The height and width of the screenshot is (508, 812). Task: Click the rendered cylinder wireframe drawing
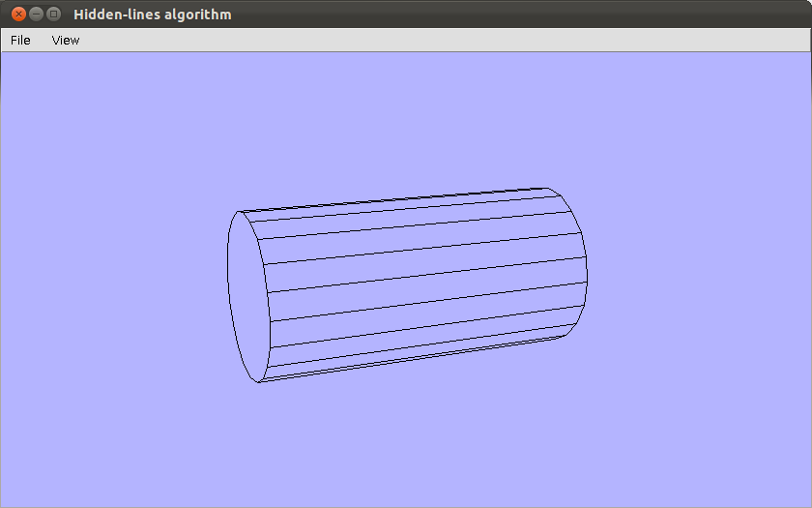click(407, 285)
